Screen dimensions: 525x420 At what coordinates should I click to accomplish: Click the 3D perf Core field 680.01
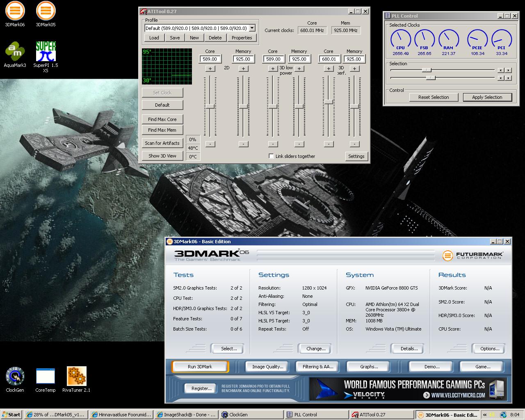pyautogui.click(x=329, y=59)
